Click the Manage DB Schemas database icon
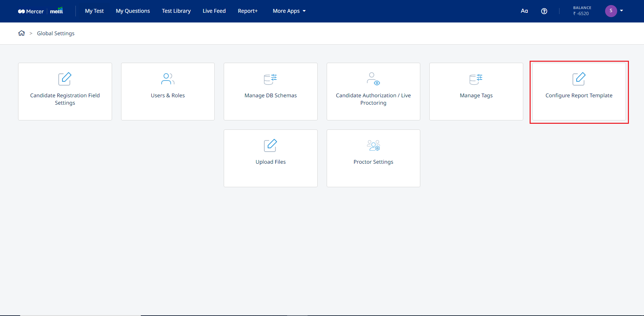The height and width of the screenshot is (316, 644). [270, 79]
